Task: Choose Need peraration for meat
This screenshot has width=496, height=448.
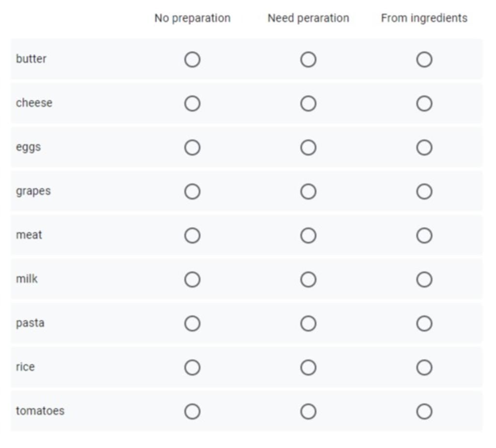Action: click(x=309, y=235)
